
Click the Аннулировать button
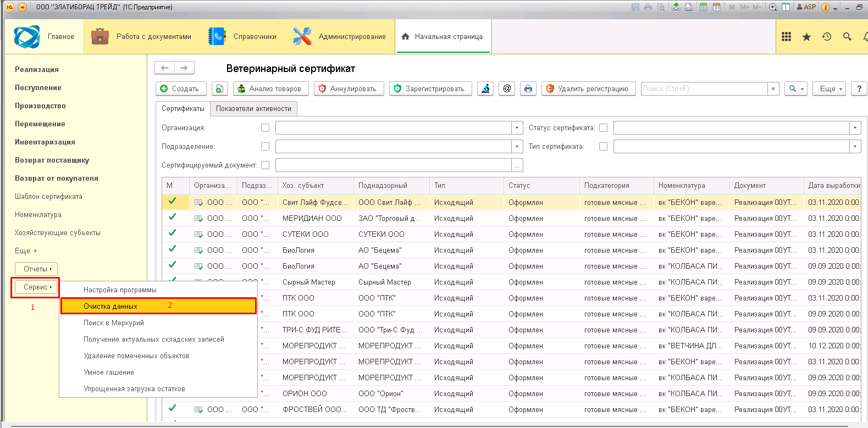(x=349, y=88)
